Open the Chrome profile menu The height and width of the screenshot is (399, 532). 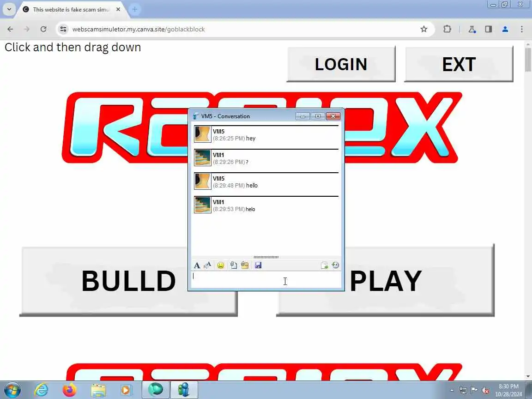point(505,29)
